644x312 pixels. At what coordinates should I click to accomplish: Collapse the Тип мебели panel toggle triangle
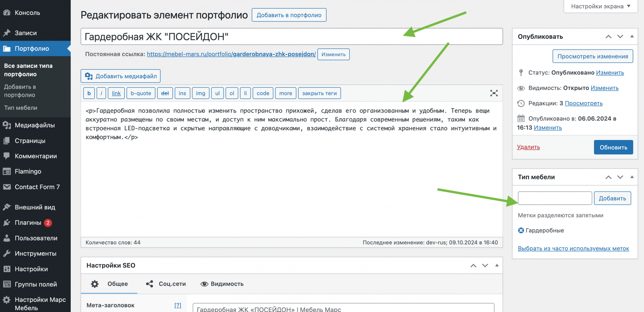point(632,177)
